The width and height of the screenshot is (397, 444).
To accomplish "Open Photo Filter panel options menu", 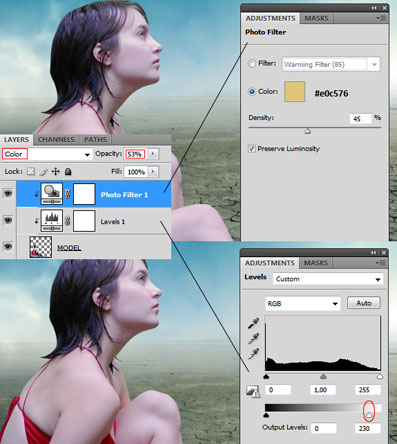I will pos(381,18).
